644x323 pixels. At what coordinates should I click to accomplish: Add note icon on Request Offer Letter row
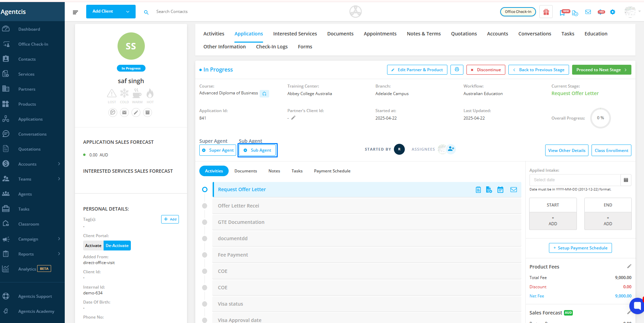(x=478, y=190)
